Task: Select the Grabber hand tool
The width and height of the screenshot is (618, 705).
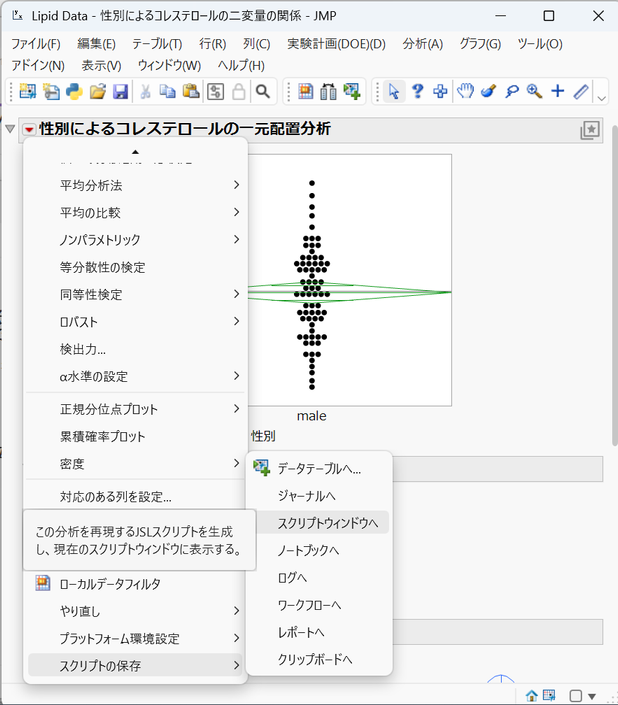Action: pos(465,92)
